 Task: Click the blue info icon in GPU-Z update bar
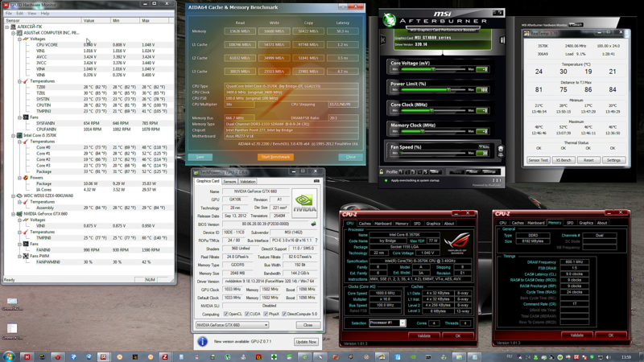point(202,341)
